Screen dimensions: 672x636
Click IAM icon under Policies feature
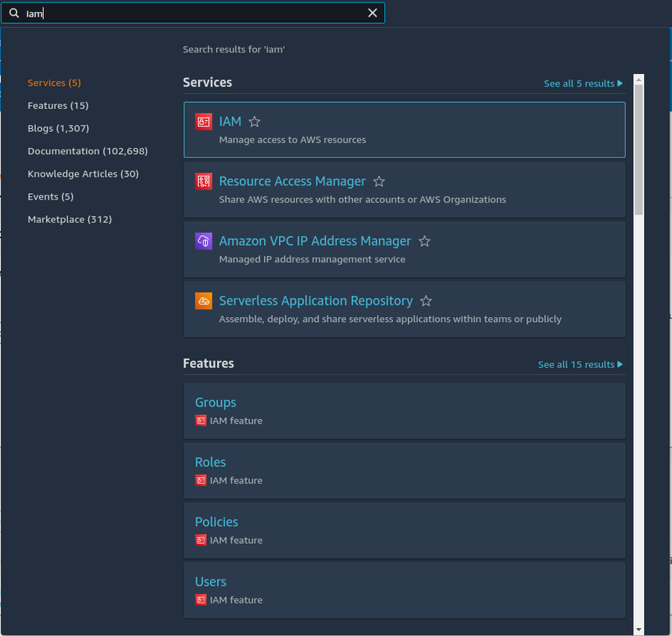200,541
